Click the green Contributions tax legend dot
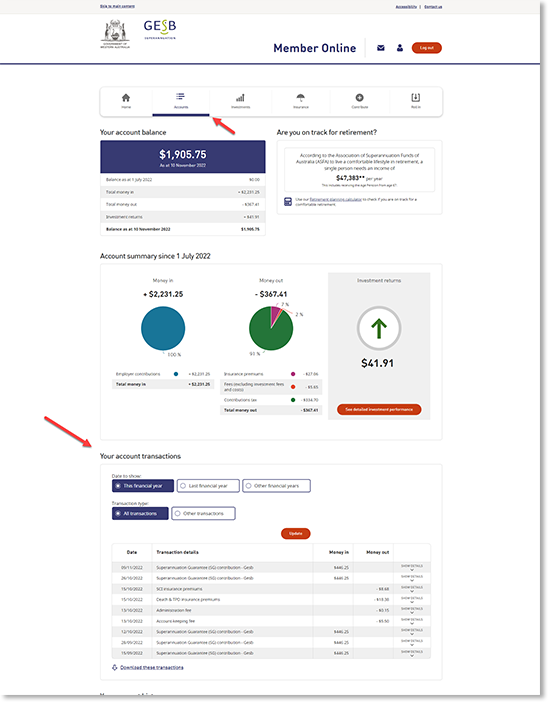Image resolution: width=550 pixels, height=705 pixels. (294, 401)
